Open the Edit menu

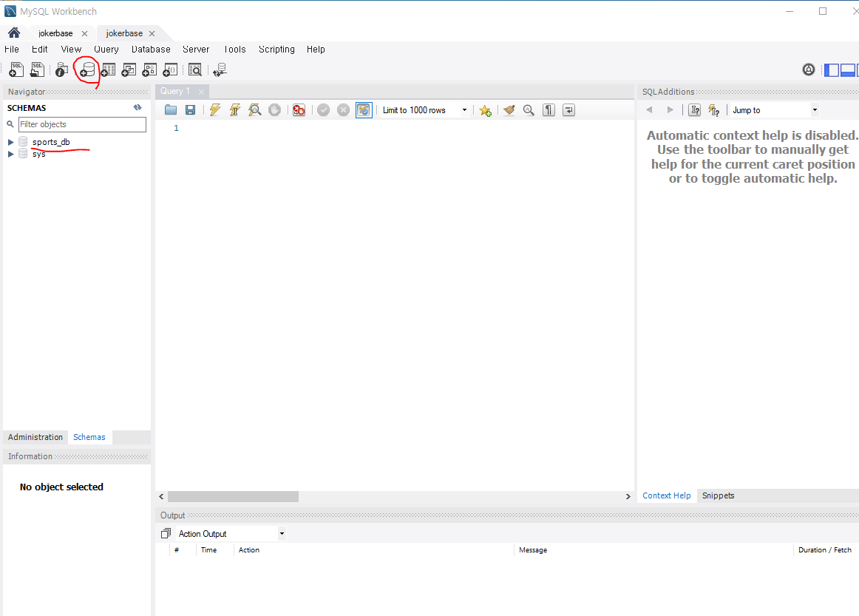click(39, 50)
